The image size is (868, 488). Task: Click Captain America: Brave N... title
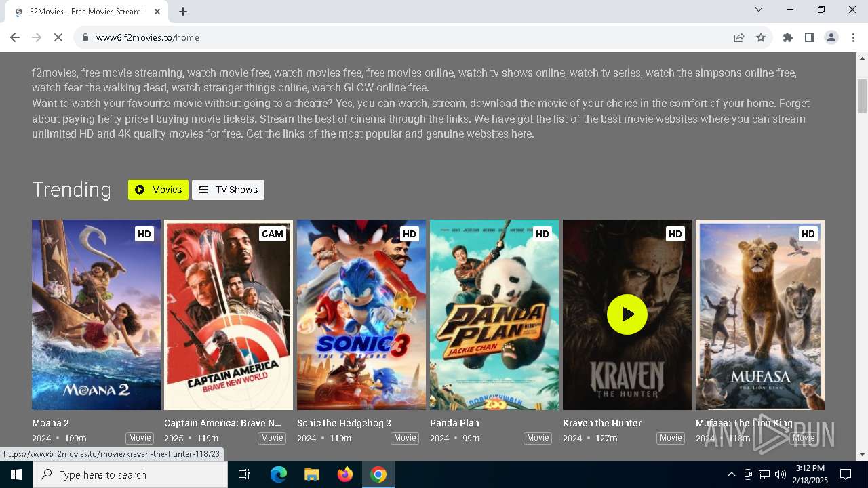(x=223, y=423)
